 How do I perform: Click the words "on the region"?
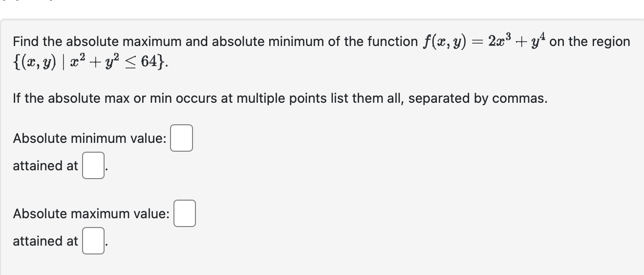pos(590,42)
